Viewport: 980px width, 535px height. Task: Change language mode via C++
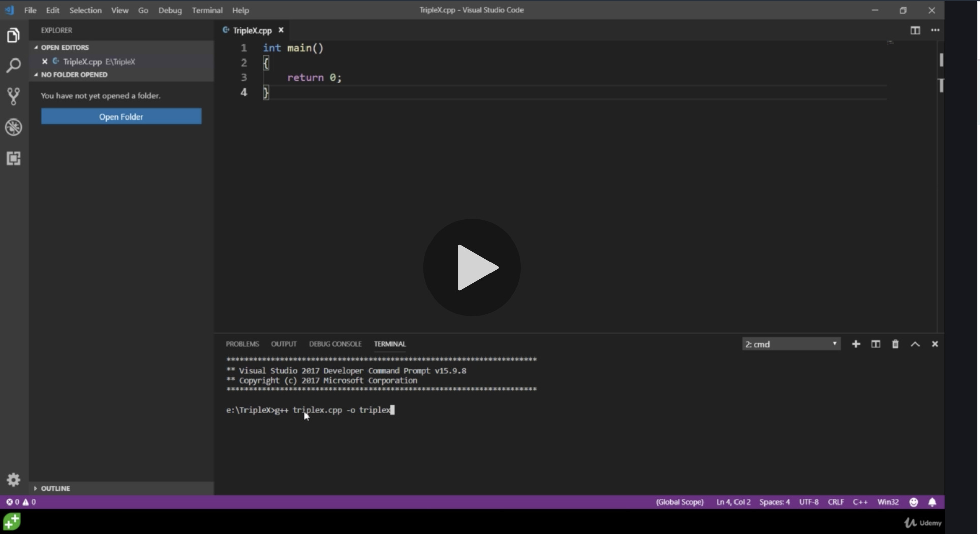[x=860, y=502]
